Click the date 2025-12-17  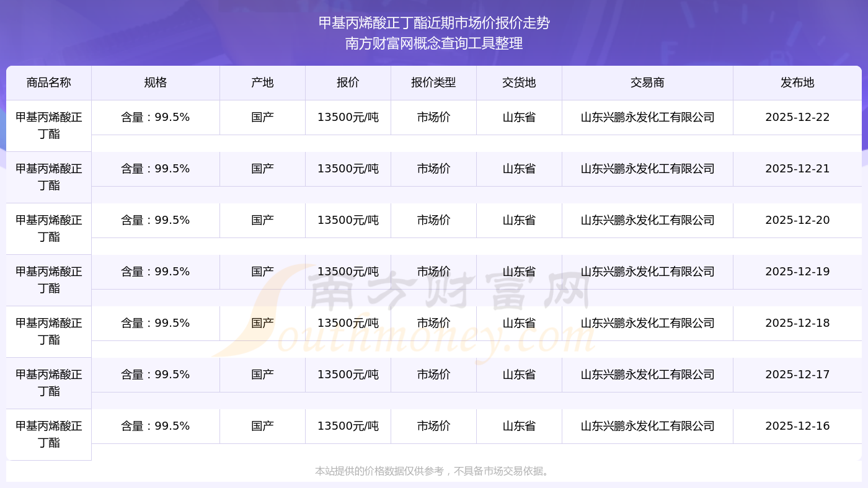(x=798, y=375)
